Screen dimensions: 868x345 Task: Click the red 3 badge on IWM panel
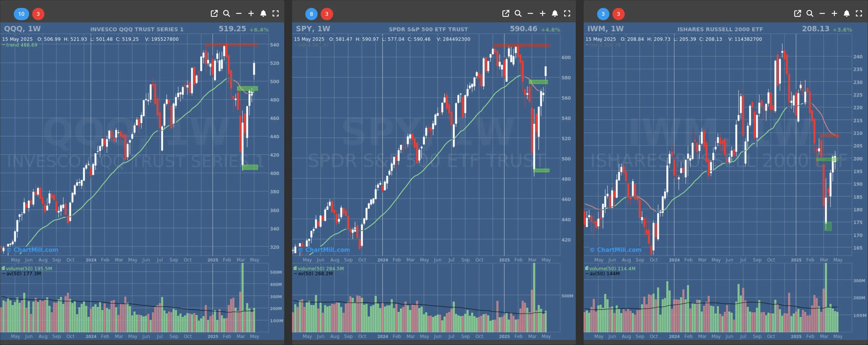point(618,14)
